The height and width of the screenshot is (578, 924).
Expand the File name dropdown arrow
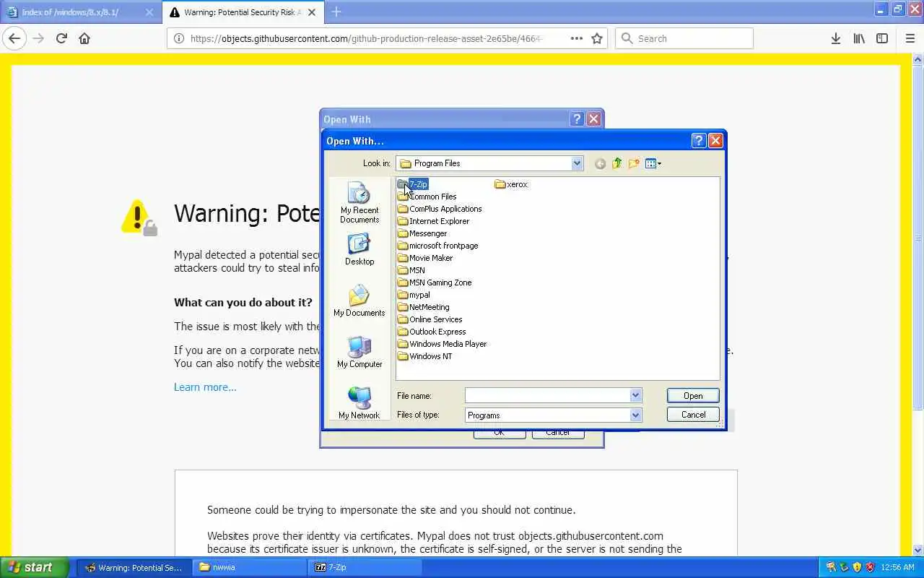pos(635,395)
